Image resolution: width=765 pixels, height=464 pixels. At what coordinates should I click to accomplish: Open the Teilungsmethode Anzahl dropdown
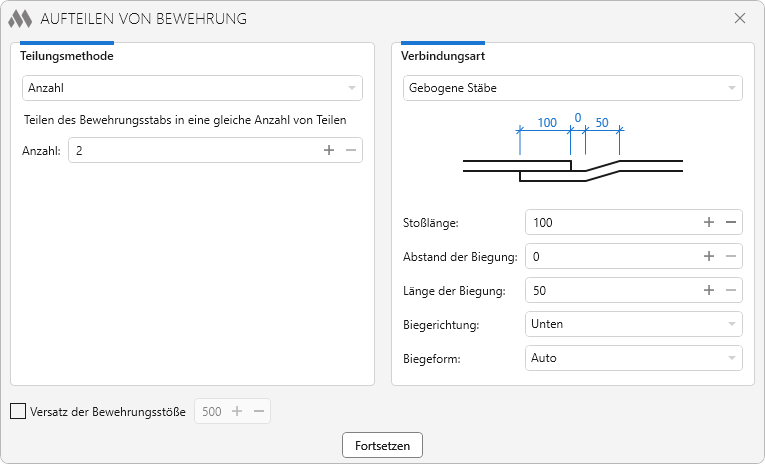coord(192,88)
